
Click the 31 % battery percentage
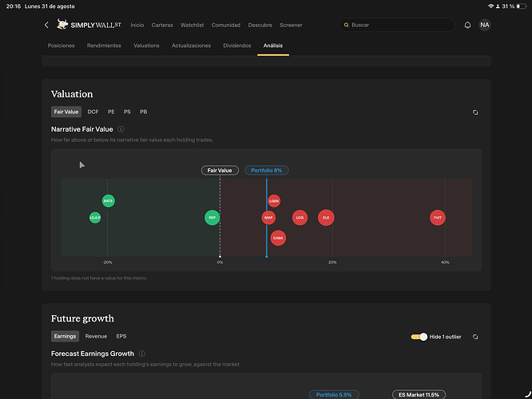(x=508, y=6)
